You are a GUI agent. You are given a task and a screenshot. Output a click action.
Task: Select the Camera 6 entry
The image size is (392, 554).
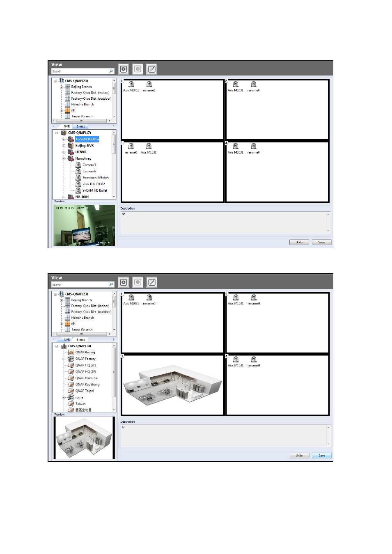point(89,171)
